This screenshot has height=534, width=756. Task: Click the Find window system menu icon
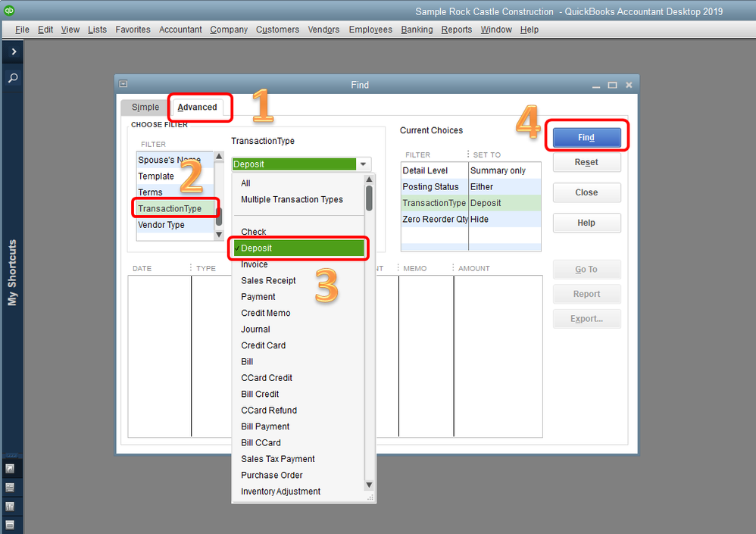click(123, 84)
